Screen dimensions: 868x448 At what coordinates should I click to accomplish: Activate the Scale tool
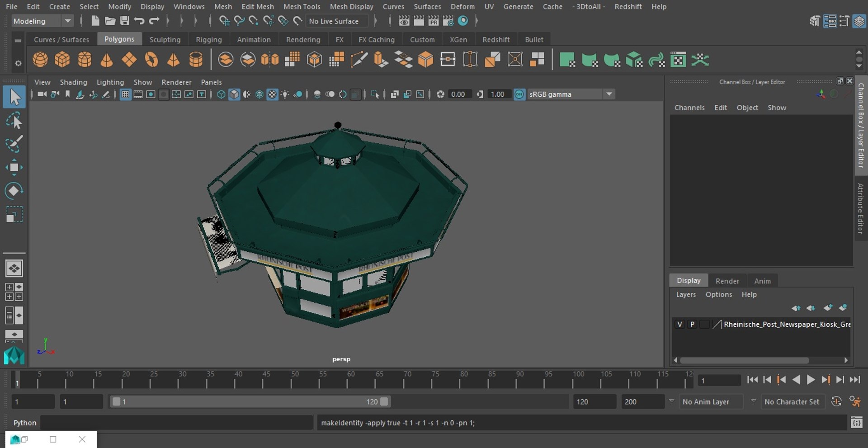(x=14, y=214)
